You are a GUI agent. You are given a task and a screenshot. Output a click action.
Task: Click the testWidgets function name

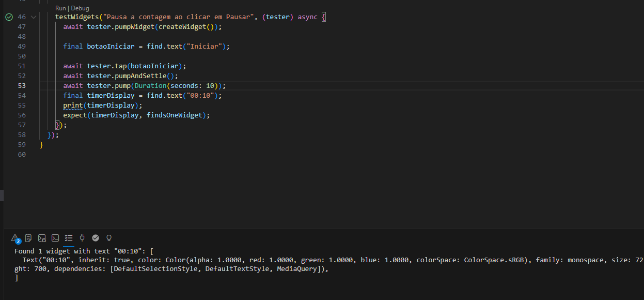(77, 17)
